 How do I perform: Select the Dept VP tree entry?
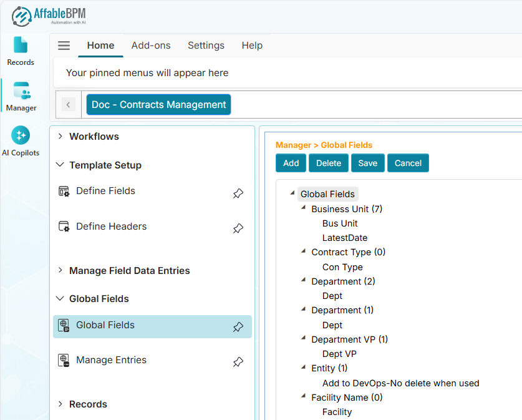tap(339, 354)
